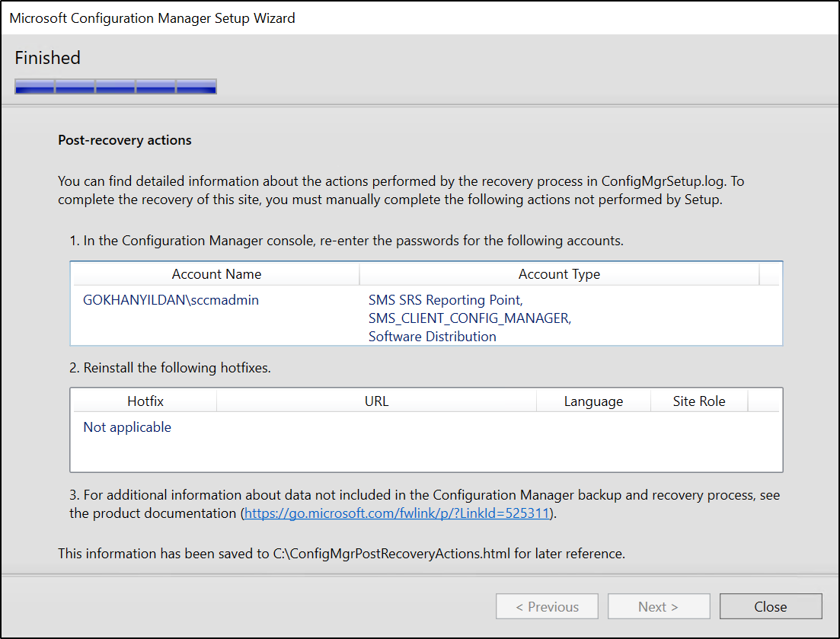Image resolution: width=840 pixels, height=639 pixels.
Task: Click the Account Name column header
Action: pos(216,274)
